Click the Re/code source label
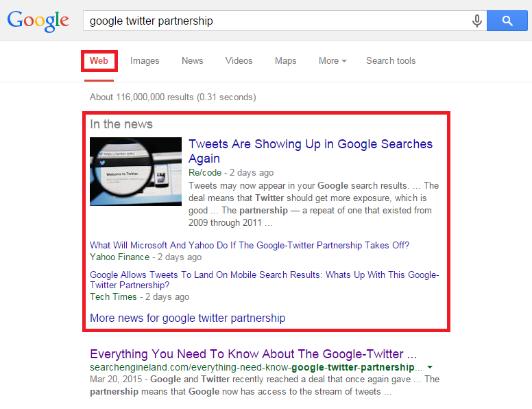Image resolution: width=532 pixels, height=409 pixels. pos(205,172)
